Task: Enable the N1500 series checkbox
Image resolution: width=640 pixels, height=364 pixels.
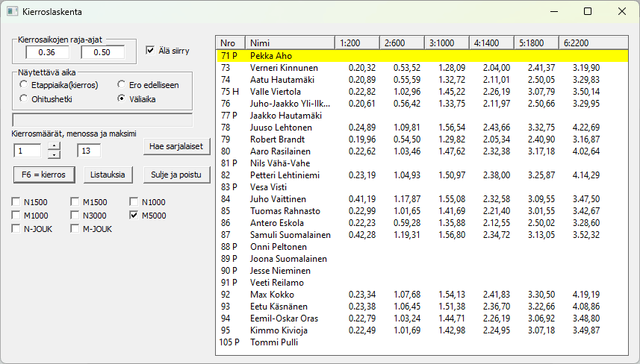Action: pyautogui.click(x=16, y=202)
